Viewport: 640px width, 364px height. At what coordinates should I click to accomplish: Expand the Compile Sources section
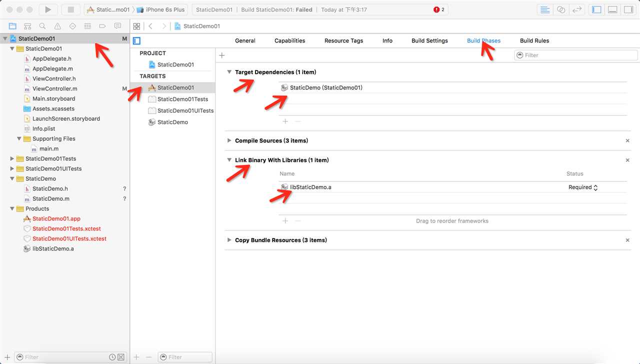pyautogui.click(x=229, y=140)
